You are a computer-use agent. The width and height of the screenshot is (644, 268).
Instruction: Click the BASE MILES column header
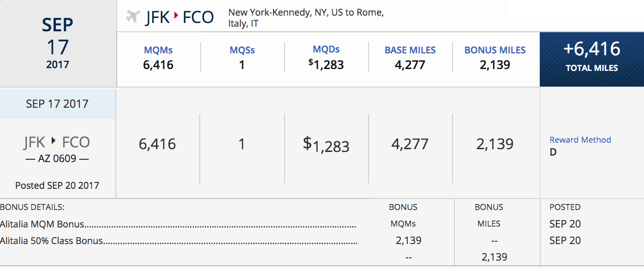coord(410,50)
